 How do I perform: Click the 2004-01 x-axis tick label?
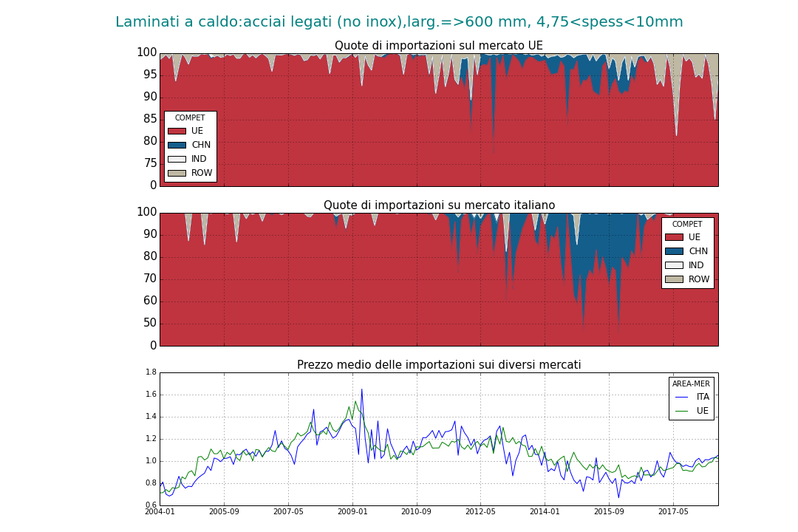click(160, 511)
